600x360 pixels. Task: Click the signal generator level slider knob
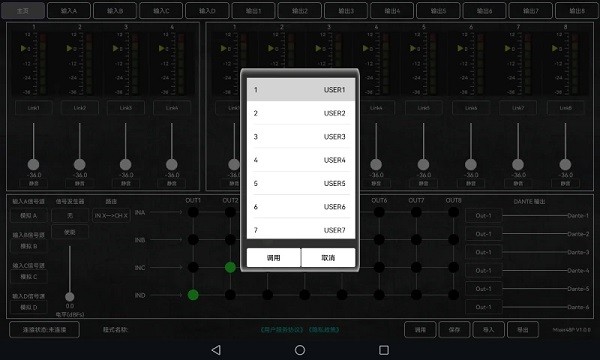coord(70,297)
